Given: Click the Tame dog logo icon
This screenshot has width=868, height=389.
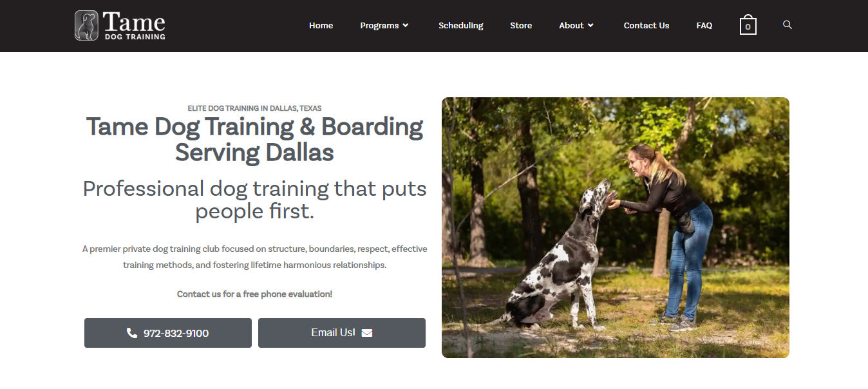Looking at the screenshot, I should click(x=86, y=26).
